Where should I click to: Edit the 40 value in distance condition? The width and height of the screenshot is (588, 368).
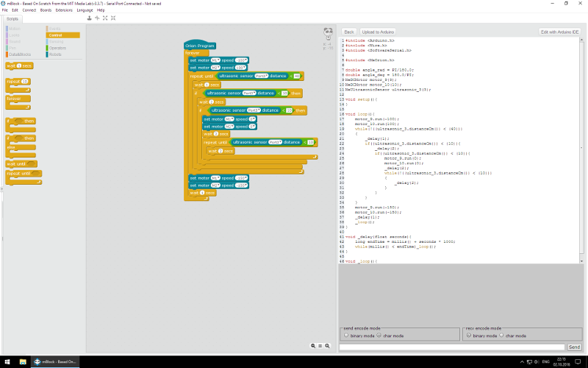click(x=297, y=76)
